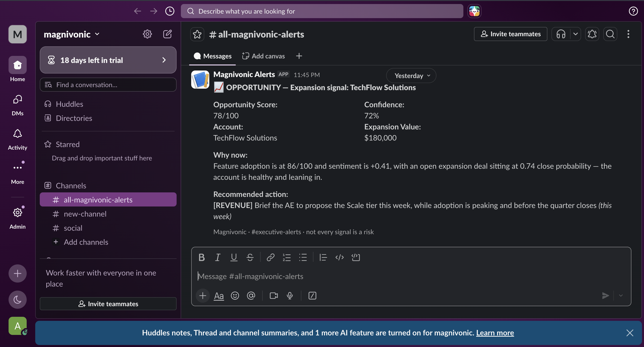Image resolution: width=644 pixels, height=347 pixels.
Task: Start a huddle with the headphones icon
Action: coord(561,34)
